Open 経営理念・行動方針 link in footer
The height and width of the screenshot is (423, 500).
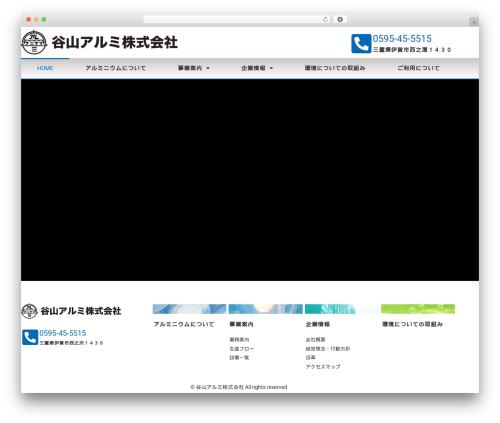click(328, 349)
